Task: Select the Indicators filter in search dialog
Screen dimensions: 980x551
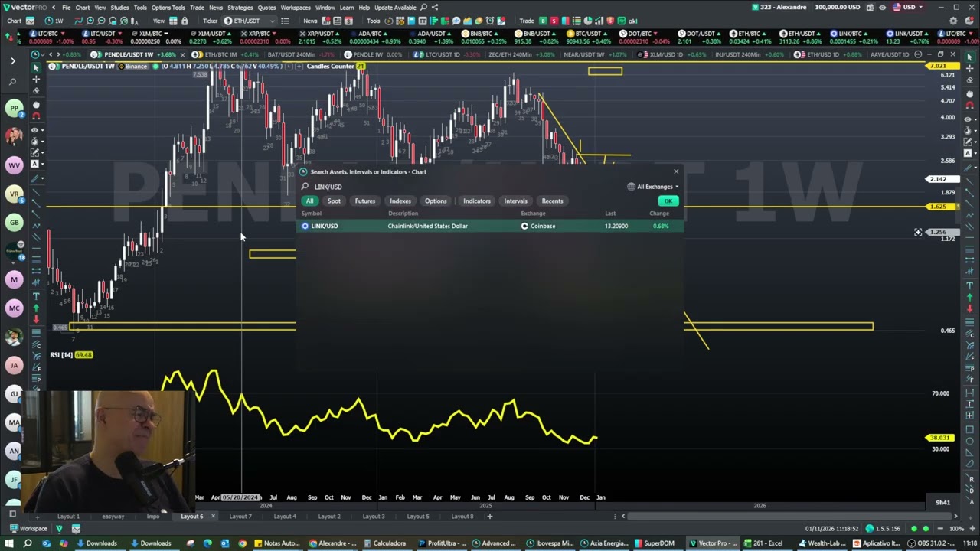Action: click(x=476, y=201)
